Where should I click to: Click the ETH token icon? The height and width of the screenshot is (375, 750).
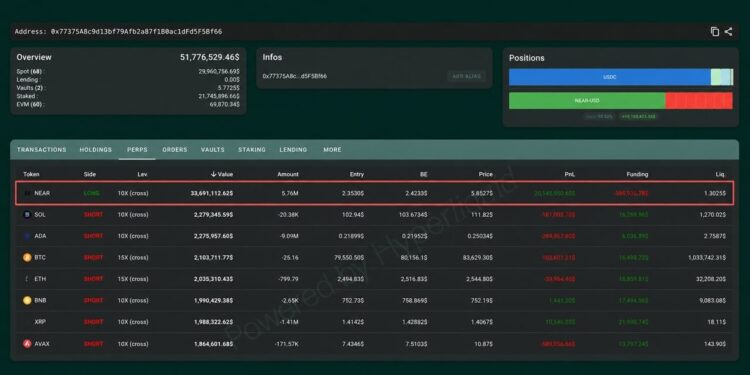click(x=27, y=278)
